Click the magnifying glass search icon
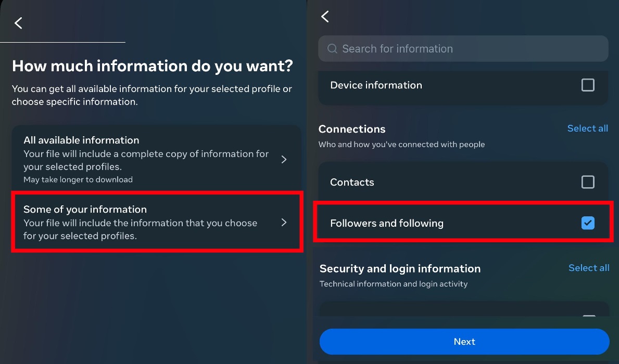 [332, 48]
